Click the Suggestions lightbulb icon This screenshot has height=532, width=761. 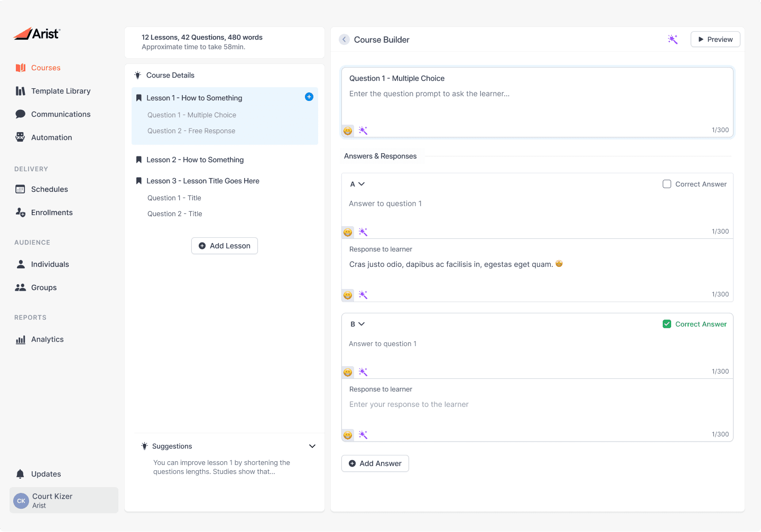tap(144, 446)
